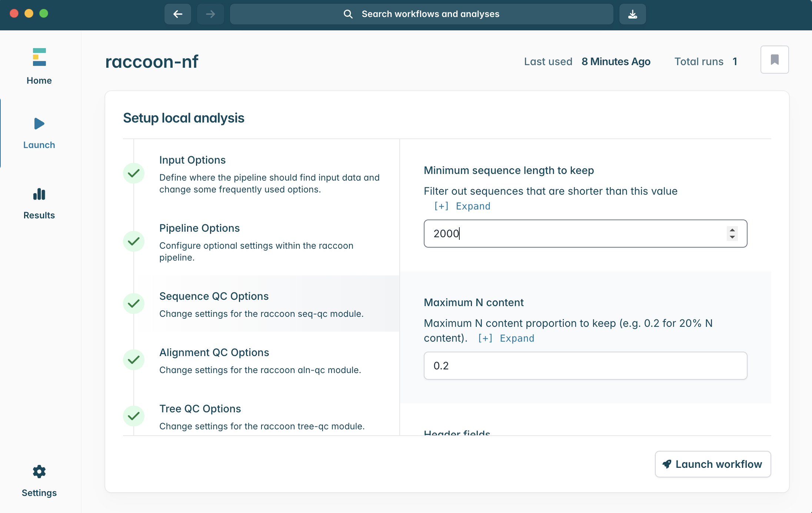Click the Launch workflow button
The image size is (812, 513).
(x=713, y=464)
